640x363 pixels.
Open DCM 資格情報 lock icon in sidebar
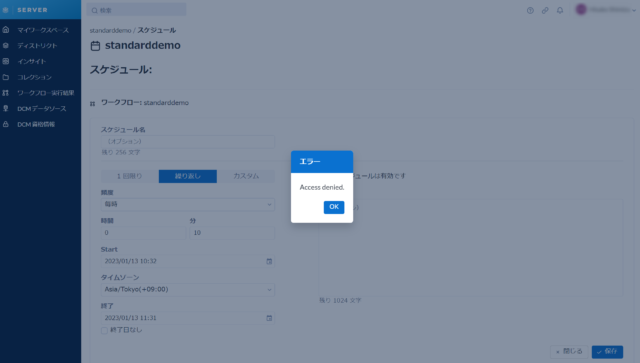[x=6, y=124]
